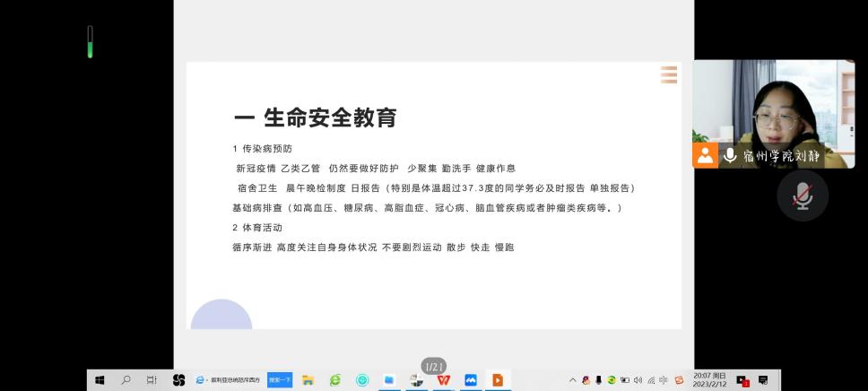Click the blue search button in taskbar
The image size is (868, 391).
coord(280,380)
